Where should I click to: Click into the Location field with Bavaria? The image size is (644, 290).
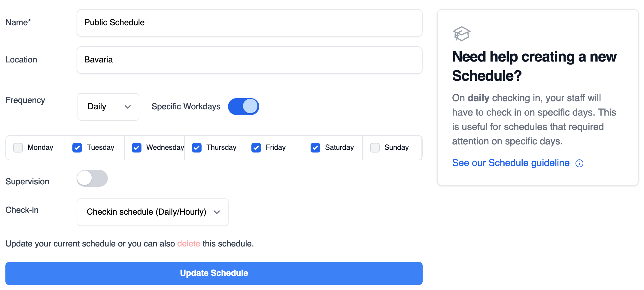pos(249,60)
